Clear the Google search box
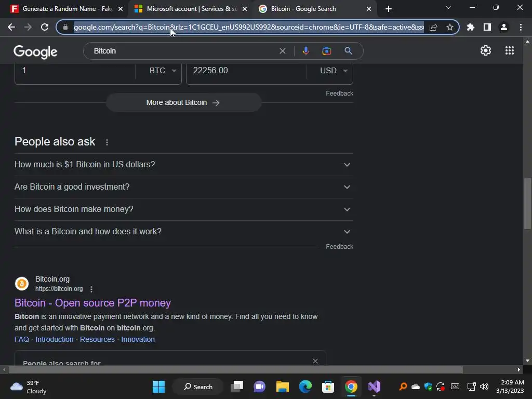The image size is (532, 399). pyautogui.click(x=282, y=51)
